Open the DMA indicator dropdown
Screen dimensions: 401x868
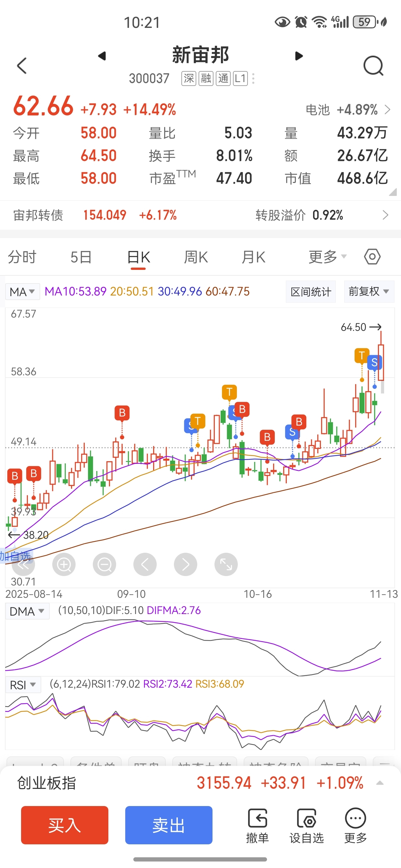[27, 611]
